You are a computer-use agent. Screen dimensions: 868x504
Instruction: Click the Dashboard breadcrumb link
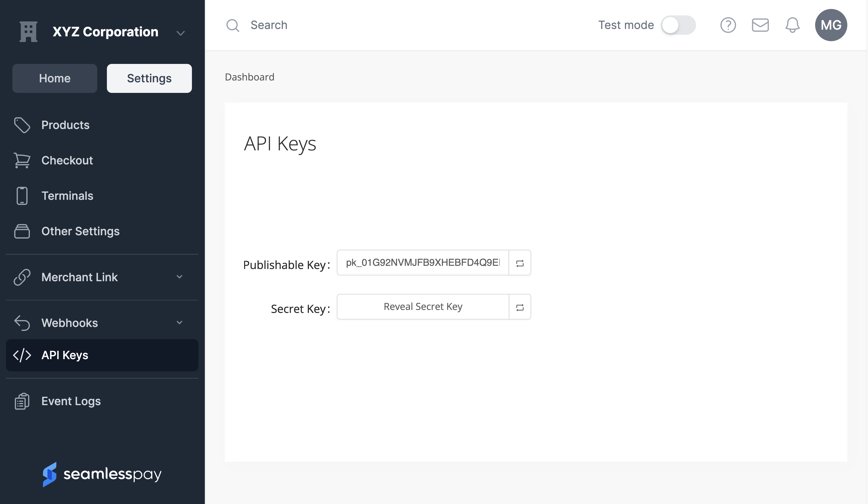249,77
